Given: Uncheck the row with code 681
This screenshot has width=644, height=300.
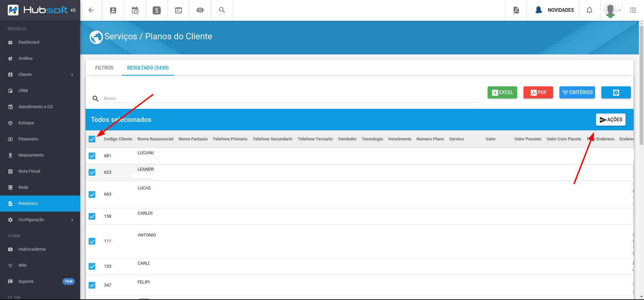Looking at the screenshot, I should click(x=92, y=156).
